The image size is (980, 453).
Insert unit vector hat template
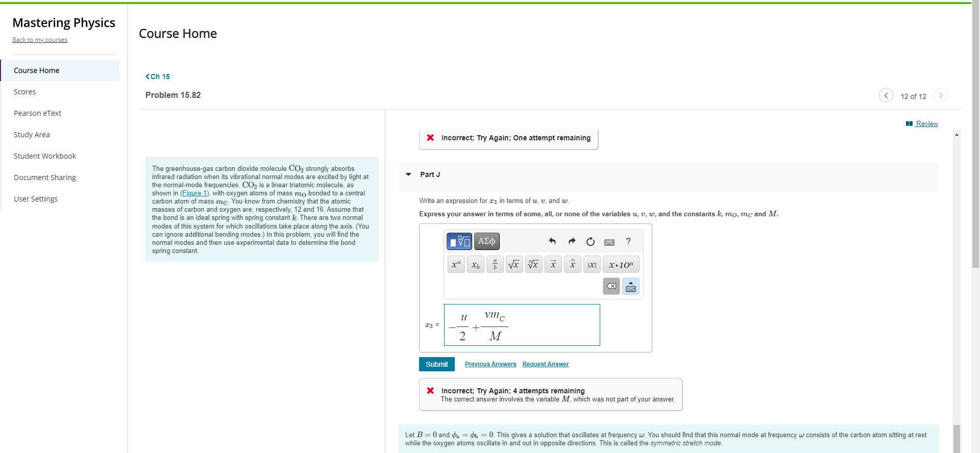[x=573, y=264]
